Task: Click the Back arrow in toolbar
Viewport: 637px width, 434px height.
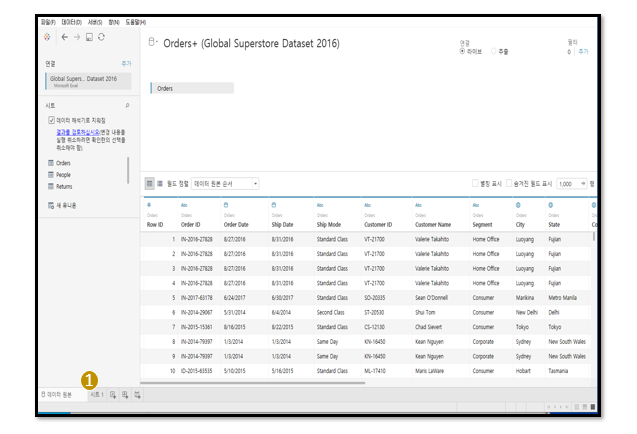Action: [x=65, y=37]
